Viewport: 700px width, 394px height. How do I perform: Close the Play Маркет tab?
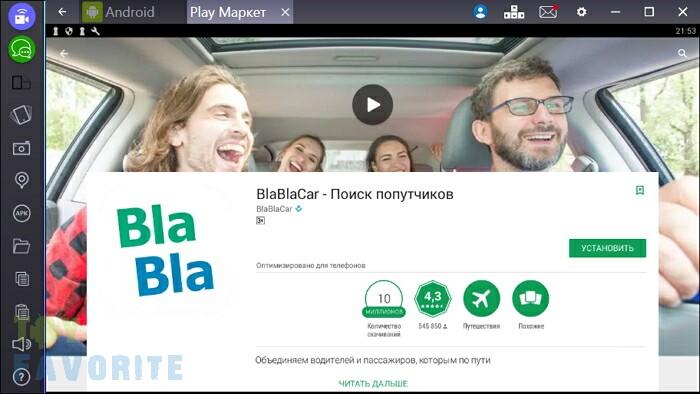click(285, 12)
